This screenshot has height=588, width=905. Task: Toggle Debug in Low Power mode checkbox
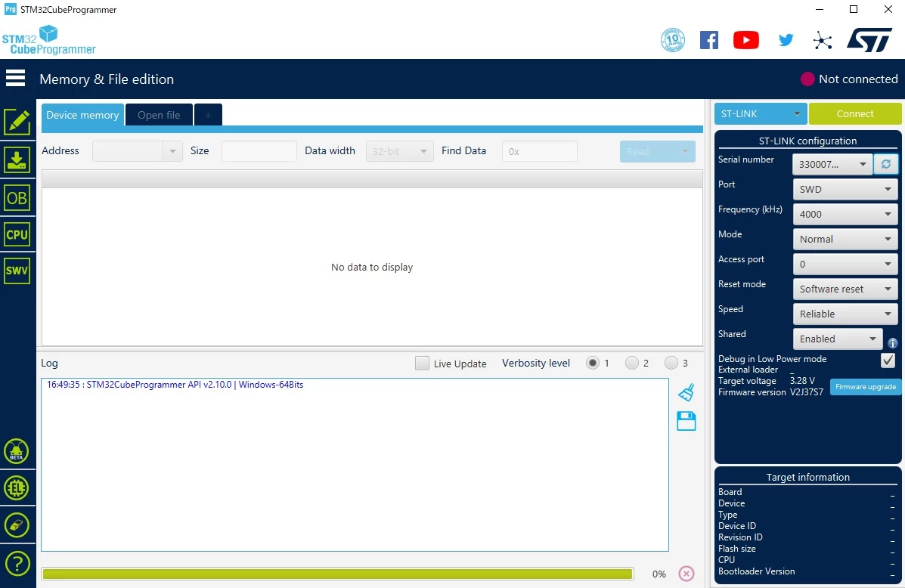coord(888,361)
